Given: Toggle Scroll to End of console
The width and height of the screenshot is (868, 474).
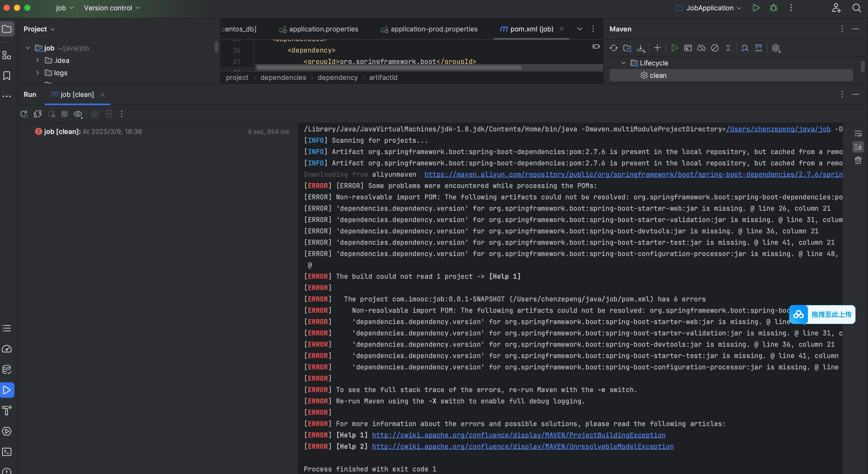Looking at the screenshot, I should [x=858, y=147].
